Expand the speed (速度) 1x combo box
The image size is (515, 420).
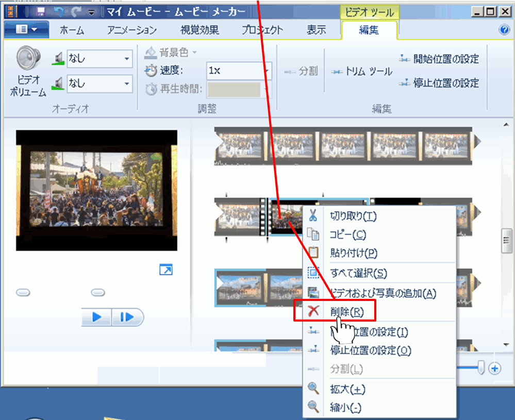pyautogui.click(x=239, y=71)
